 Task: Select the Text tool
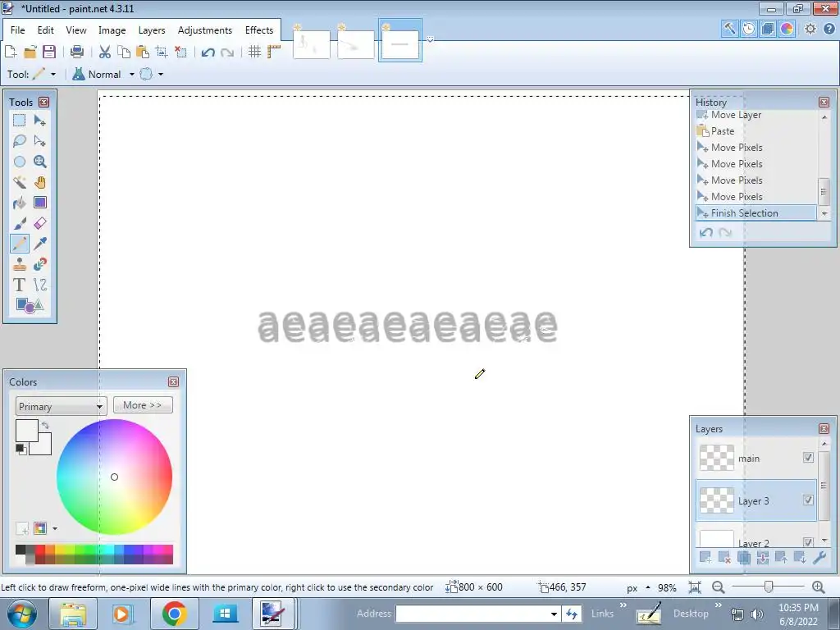click(x=20, y=285)
